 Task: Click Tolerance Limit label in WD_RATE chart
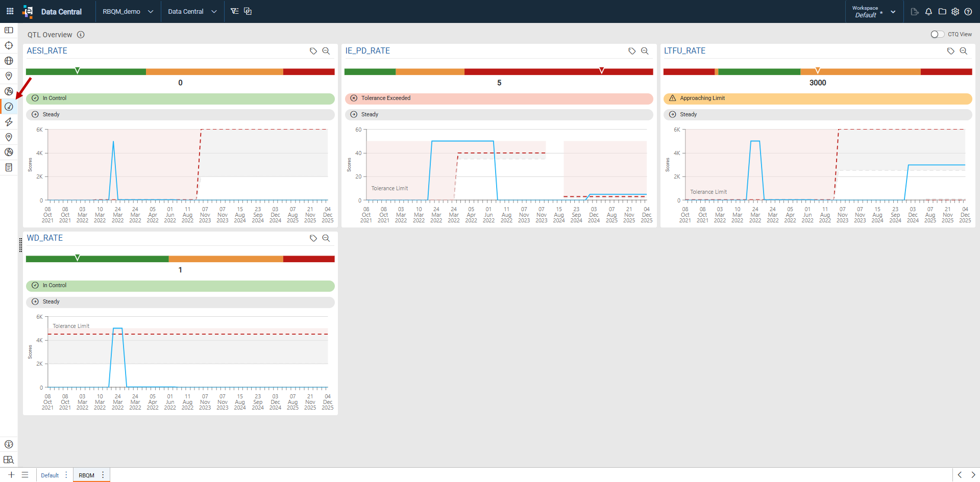[71, 326]
